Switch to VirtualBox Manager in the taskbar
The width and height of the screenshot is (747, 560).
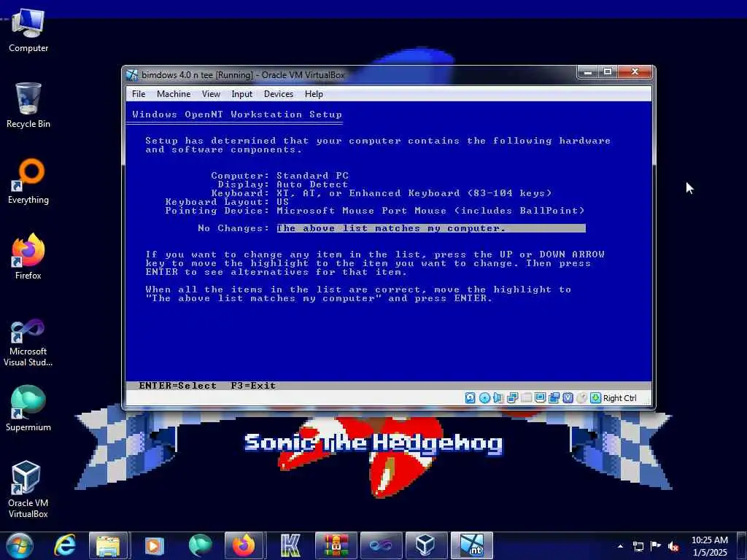(425, 545)
